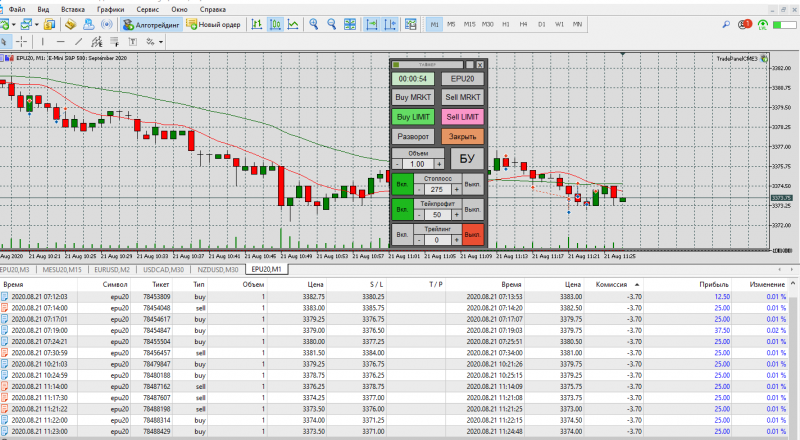Turn off trailing with red Выкл. button
The height and width of the screenshot is (440, 800).
[x=472, y=235]
